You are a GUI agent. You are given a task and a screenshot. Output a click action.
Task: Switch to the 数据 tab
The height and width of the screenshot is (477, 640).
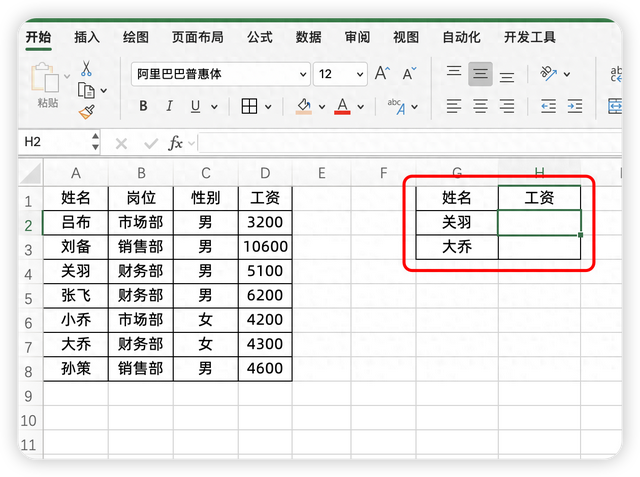click(309, 37)
